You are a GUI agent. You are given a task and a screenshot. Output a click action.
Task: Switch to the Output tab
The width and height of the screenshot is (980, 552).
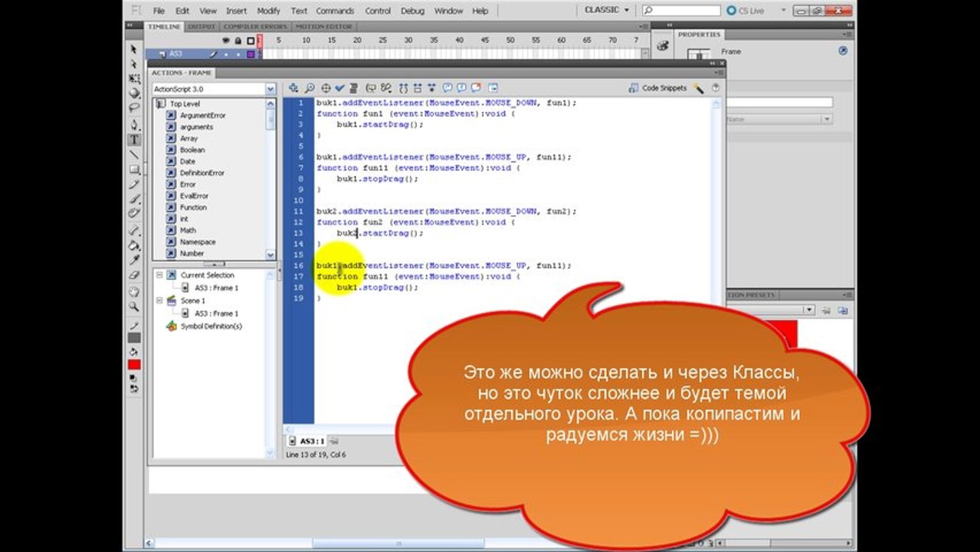pyautogui.click(x=202, y=27)
